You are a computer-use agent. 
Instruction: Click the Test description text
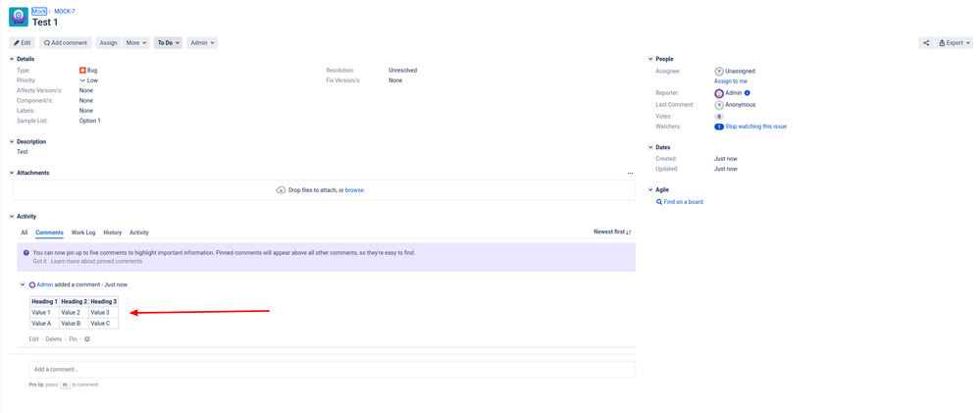22,152
